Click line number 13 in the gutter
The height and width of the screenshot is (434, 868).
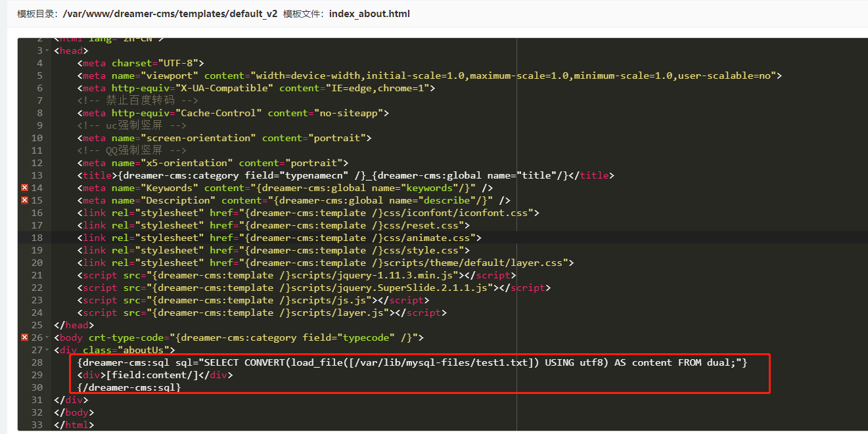point(37,175)
